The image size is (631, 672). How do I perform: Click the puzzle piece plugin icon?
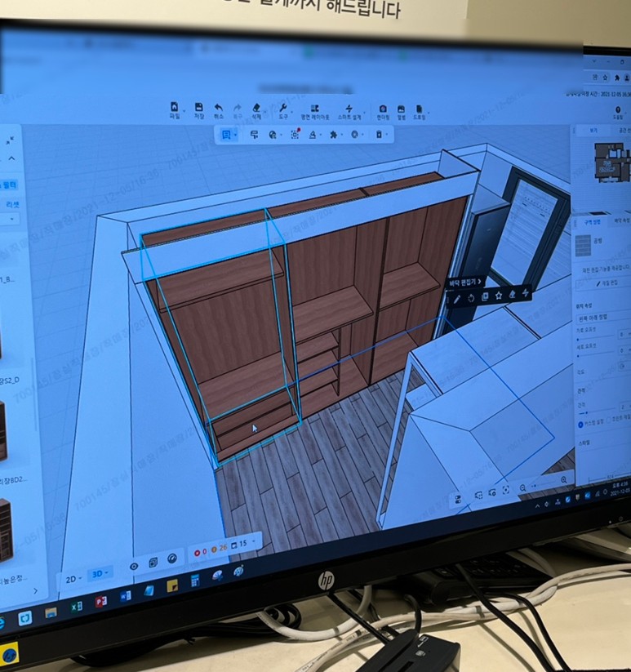[333, 135]
